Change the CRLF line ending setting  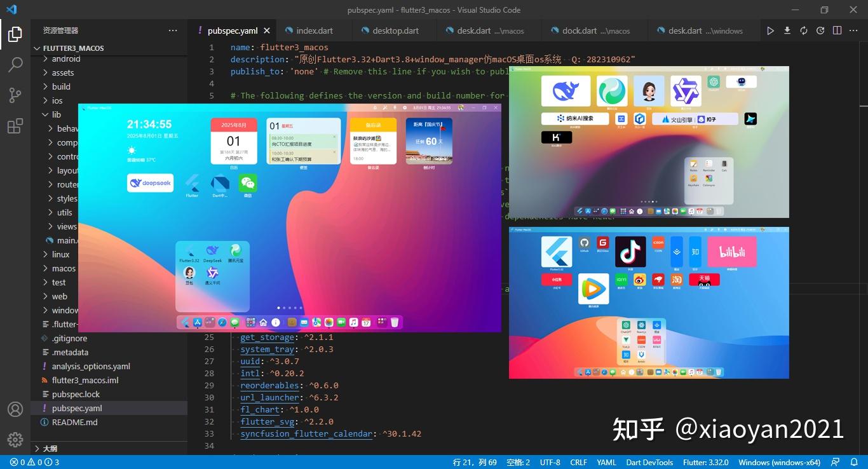[x=578, y=463]
